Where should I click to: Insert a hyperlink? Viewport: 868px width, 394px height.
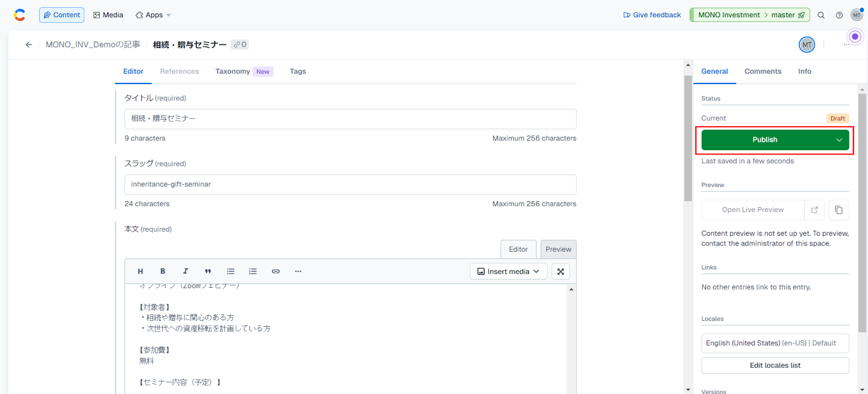tap(276, 272)
